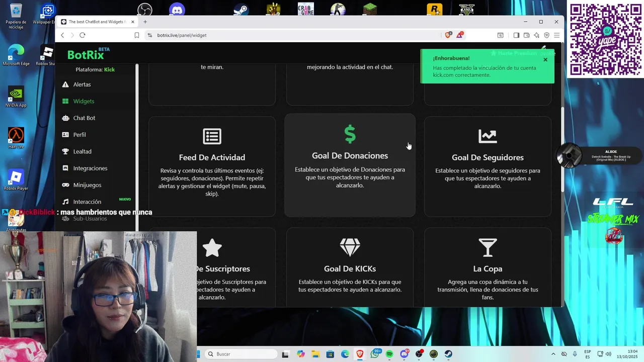Screen dimensions: 644x362
Task: Click the Chat Bot robot icon
Action: pyautogui.click(x=65, y=118)
